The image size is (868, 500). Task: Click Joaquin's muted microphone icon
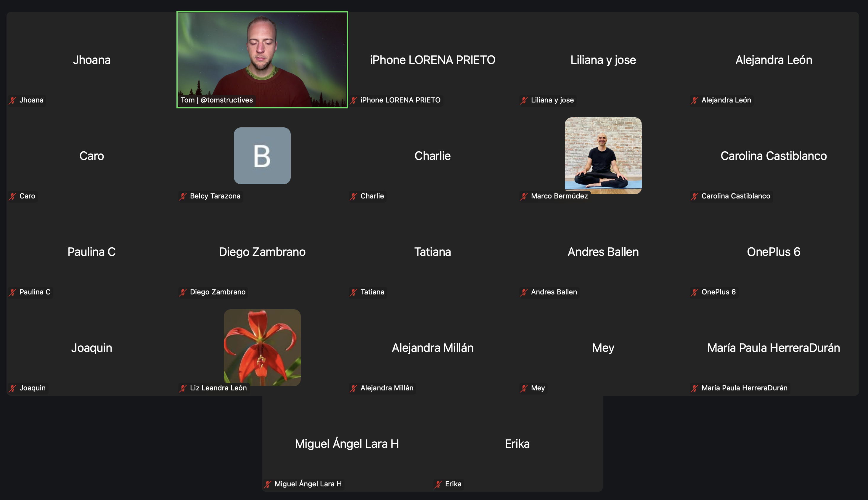tap(13, 388)
